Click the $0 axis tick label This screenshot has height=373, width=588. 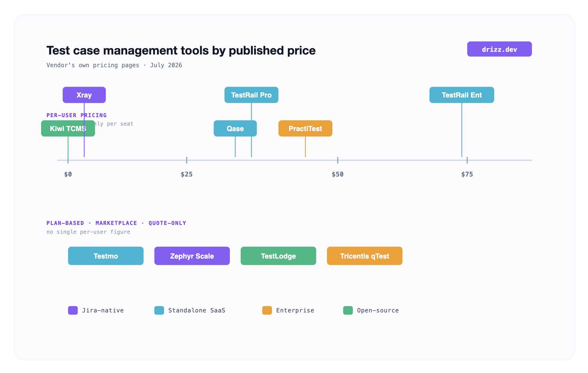point(68,174)
